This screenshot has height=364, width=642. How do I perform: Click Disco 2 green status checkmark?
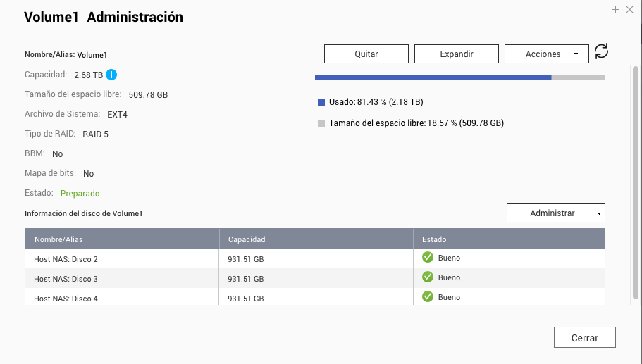click(x=427, y=258)
